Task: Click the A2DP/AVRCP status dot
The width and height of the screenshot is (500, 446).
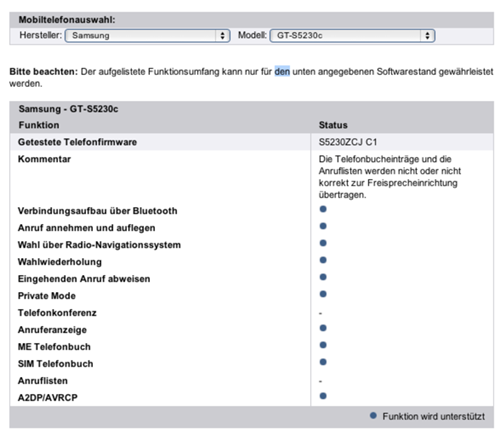Action: (323, 396)
